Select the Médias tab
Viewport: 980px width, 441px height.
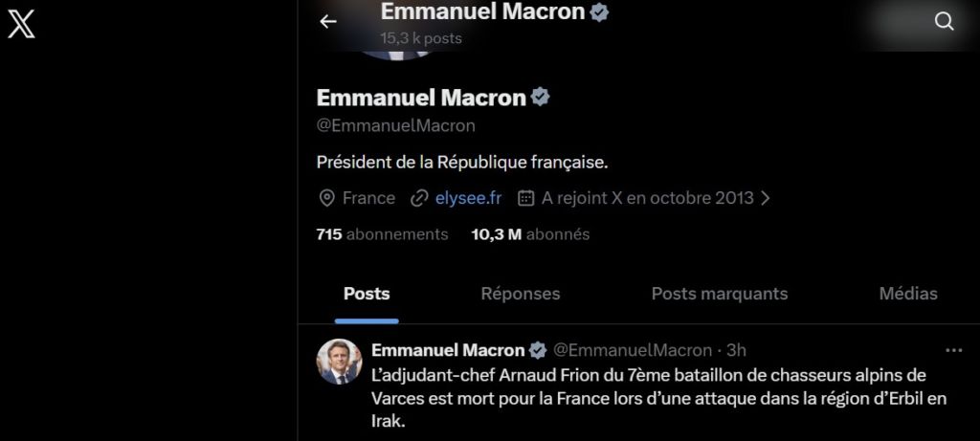point(908,294)
